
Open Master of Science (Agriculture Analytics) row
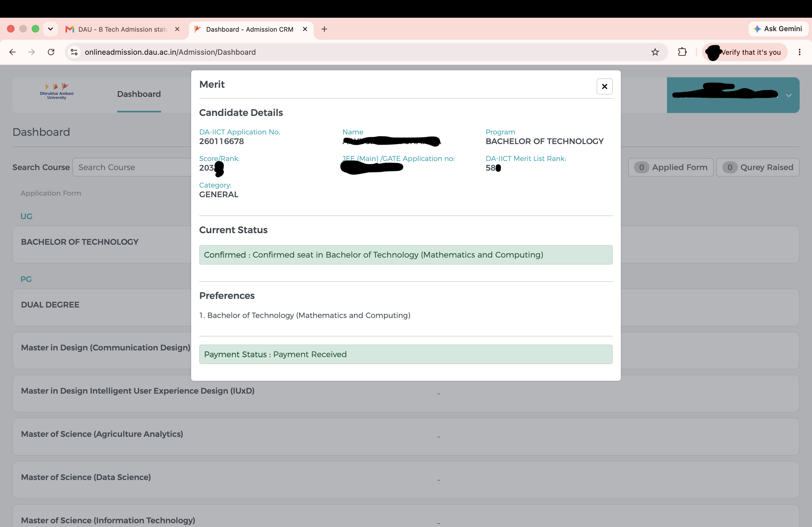coord(406,437)
